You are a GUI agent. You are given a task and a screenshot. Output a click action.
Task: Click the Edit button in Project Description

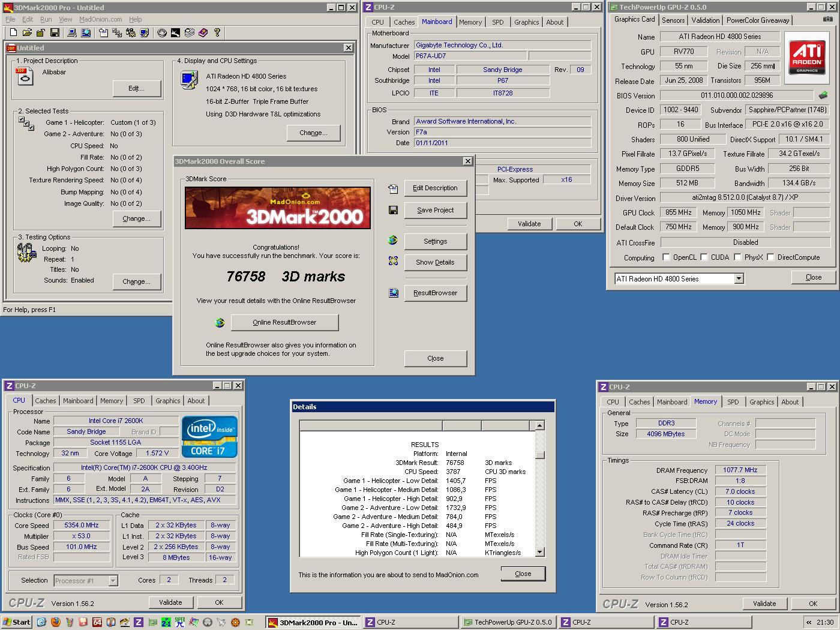click(136, 88)
